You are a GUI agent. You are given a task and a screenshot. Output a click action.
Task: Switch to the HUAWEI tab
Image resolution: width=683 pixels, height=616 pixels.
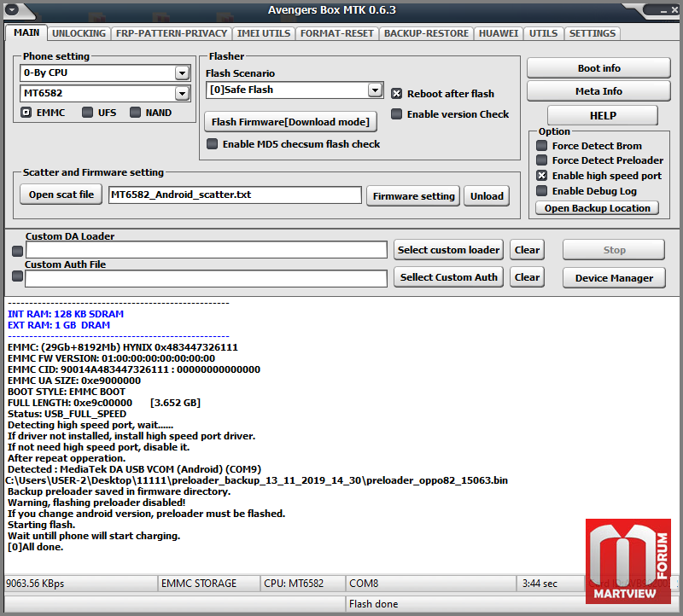click(499, 33)
